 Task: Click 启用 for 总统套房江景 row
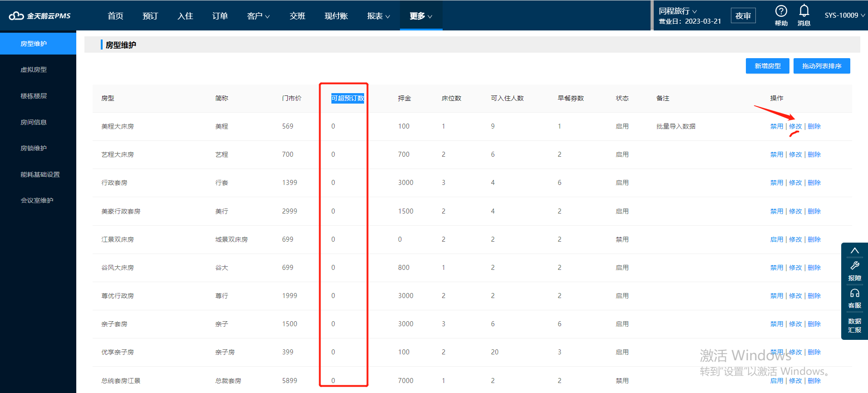pos(777,381)
